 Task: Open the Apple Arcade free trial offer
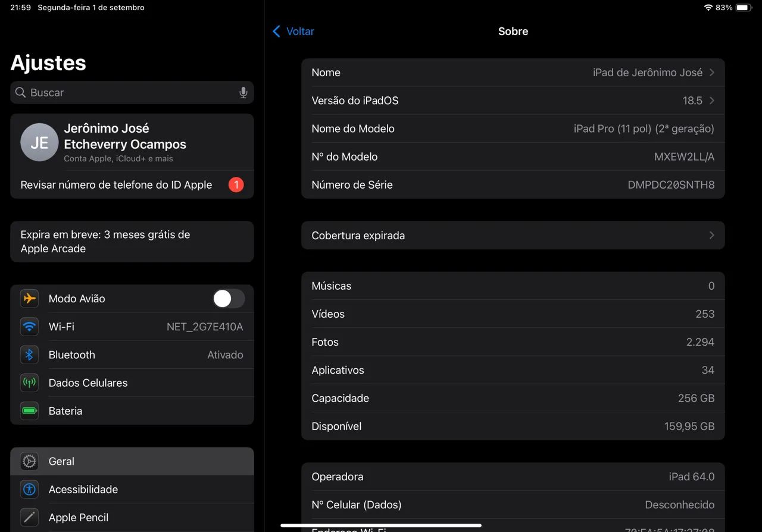click(132, 242)
